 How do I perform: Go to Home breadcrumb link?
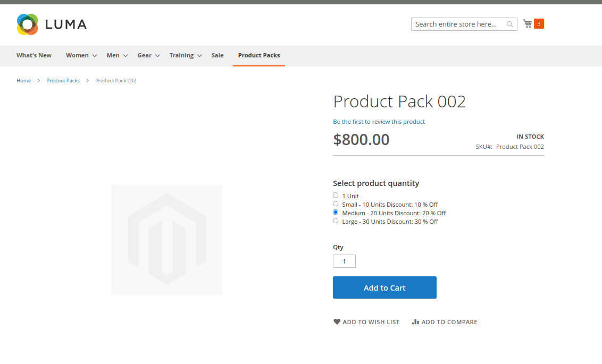click(24, 81)
